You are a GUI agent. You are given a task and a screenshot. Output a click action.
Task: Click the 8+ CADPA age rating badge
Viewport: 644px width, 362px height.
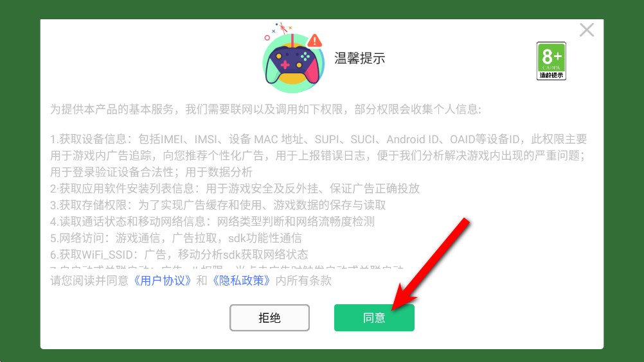(551, 61)
